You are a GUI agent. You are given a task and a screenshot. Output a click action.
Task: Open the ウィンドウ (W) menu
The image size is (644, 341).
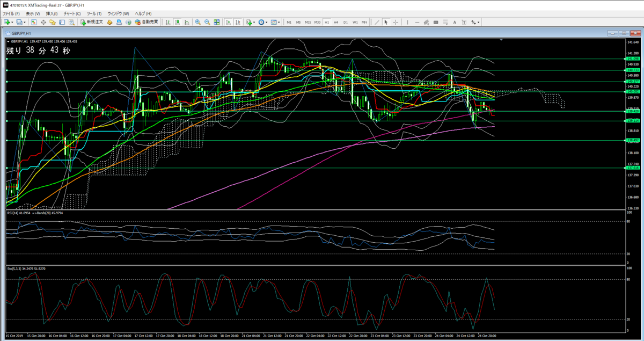tap(118, 13)
